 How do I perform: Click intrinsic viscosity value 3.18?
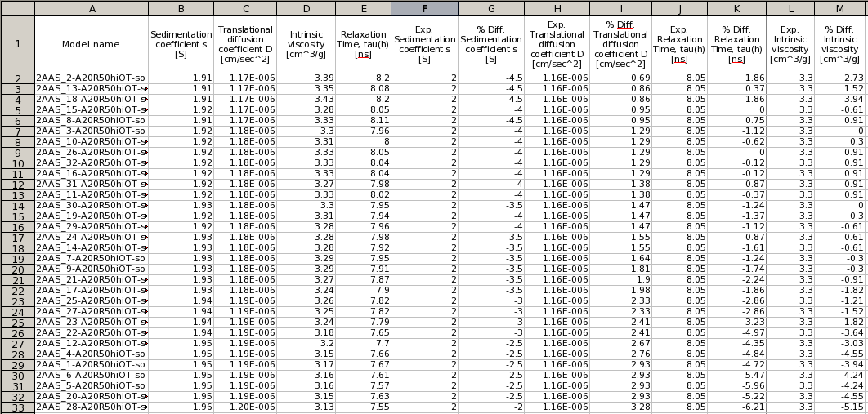(306, 332)
